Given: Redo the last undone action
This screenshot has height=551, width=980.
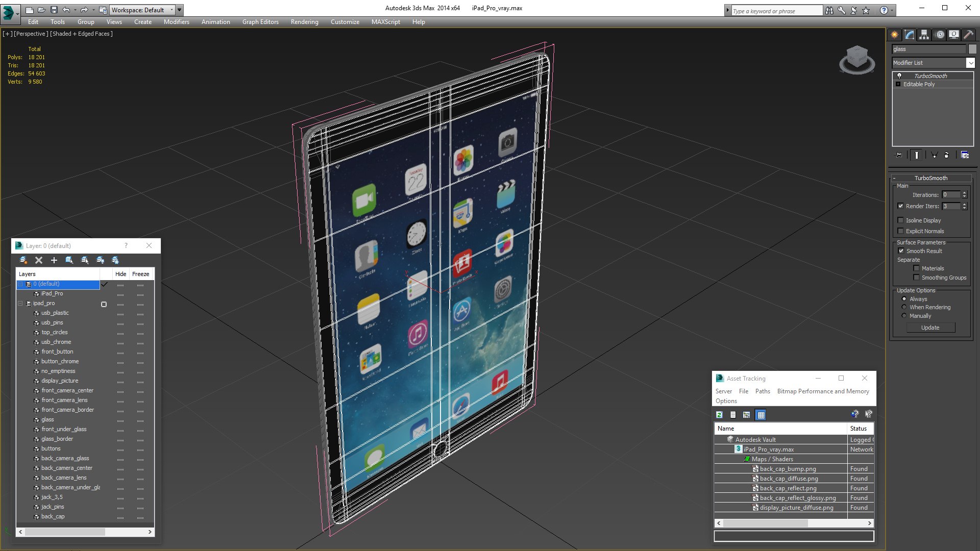Looking at the screenshot, I should click(84, 10).
